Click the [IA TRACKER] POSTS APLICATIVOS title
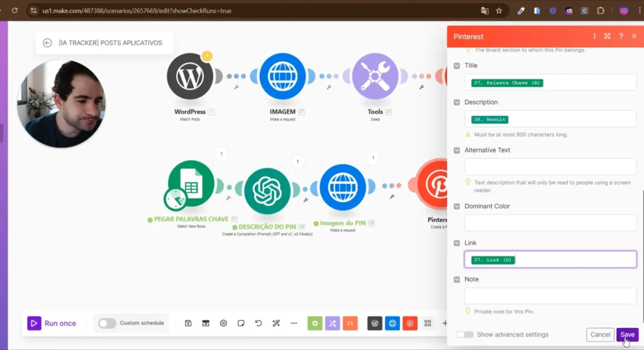The image size is (644, 350). (x=111, y=43)
